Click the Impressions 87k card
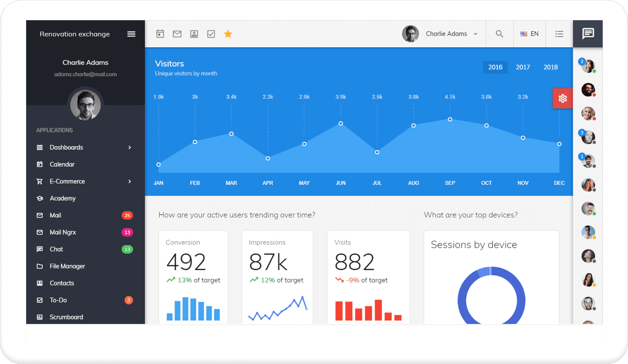 point(277,277)
